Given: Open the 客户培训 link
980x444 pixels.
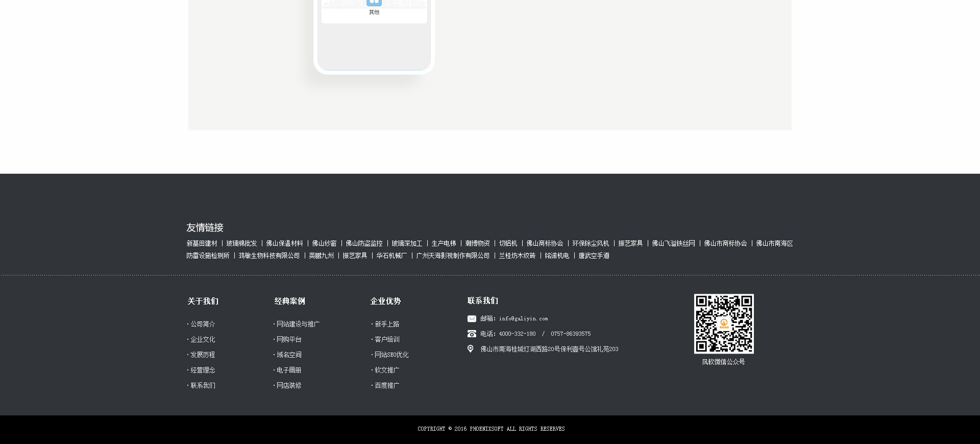Looking at the screenshot, I should [x=387, y=340].
